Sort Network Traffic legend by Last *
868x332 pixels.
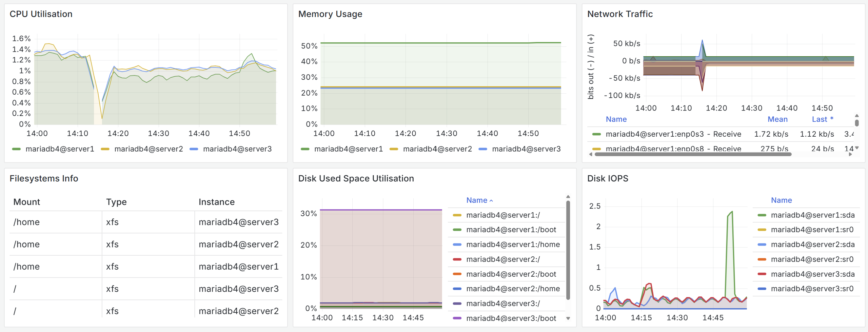pyautogui.click(x=822, y=119)
